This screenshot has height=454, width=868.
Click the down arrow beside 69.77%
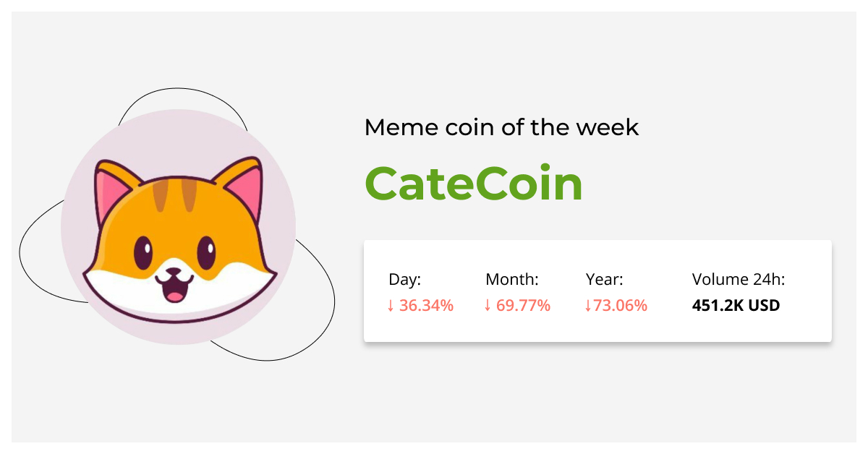(x=488, y=306)
